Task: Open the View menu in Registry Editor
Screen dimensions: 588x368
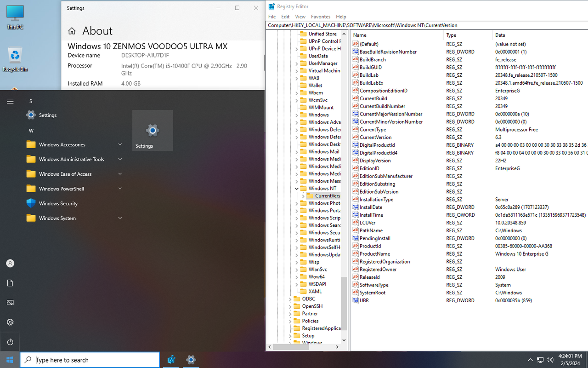Action: [x=300, y=17]
